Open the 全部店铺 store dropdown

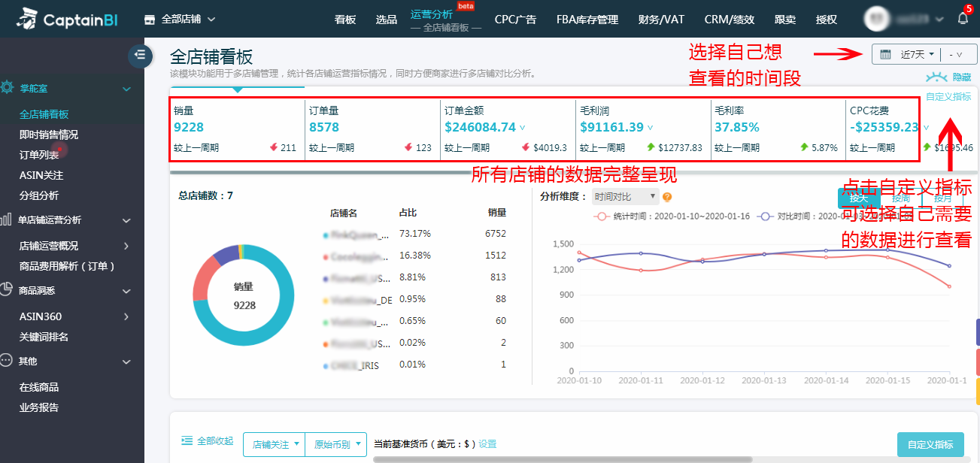179,19
